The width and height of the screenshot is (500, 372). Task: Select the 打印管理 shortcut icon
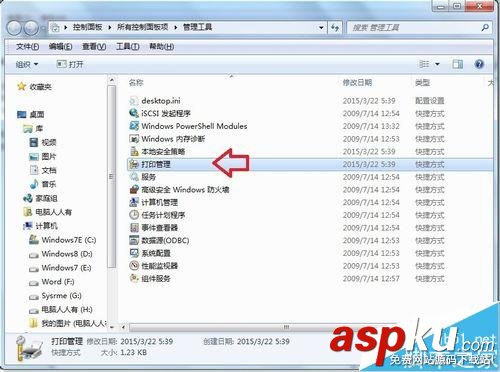[x=134, y=164]
